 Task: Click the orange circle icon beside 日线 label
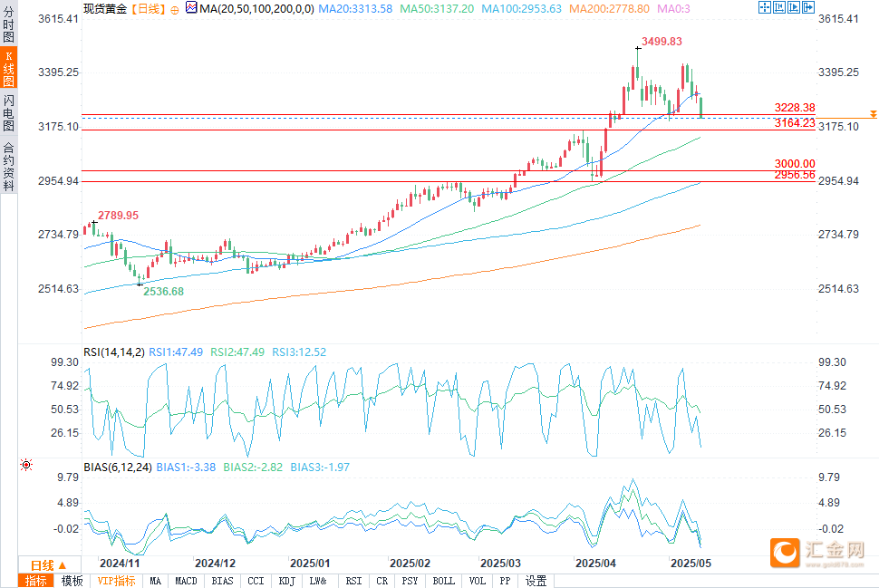click(x=174, y=10)
